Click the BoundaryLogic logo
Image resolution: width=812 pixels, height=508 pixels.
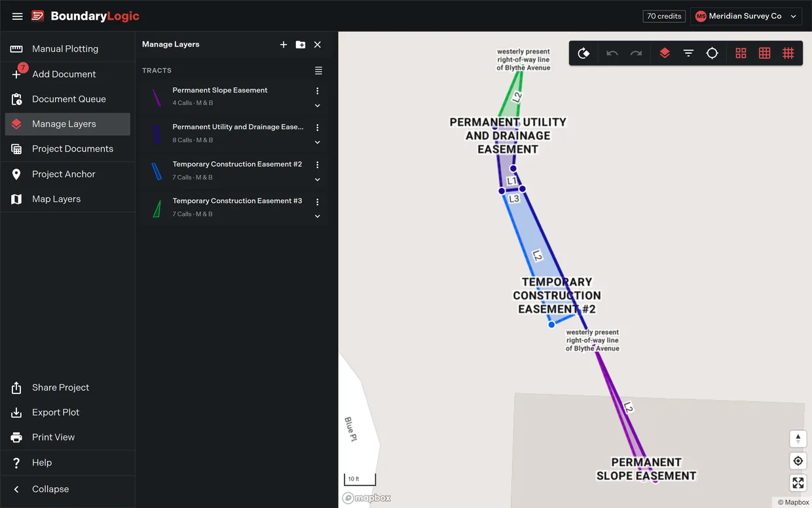[x=86, y=16]
